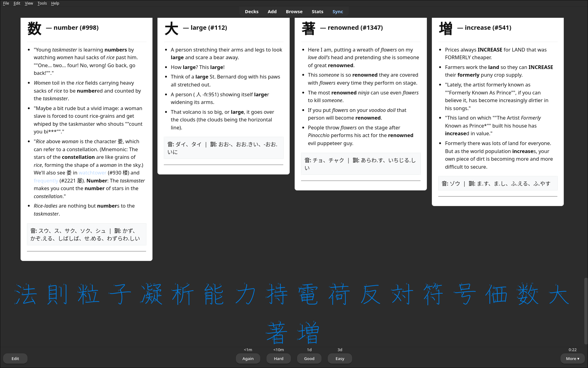
Task: Click the 符 stroke-order kanji diagram
Action: 433,294
